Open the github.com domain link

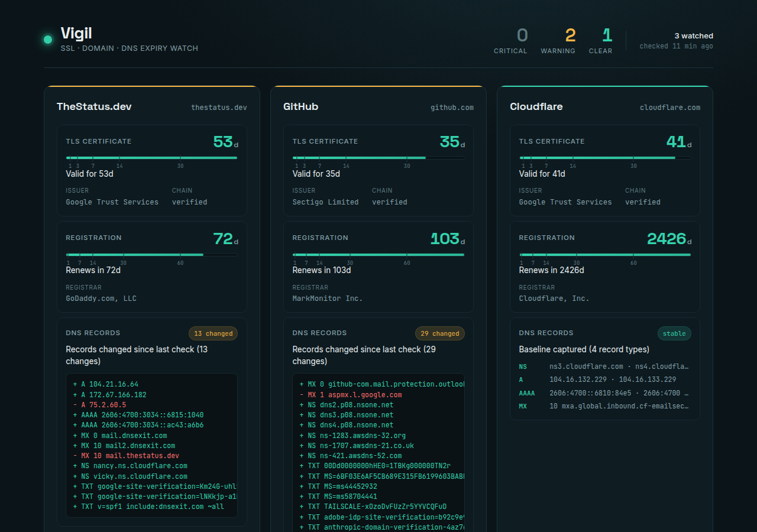452,108
